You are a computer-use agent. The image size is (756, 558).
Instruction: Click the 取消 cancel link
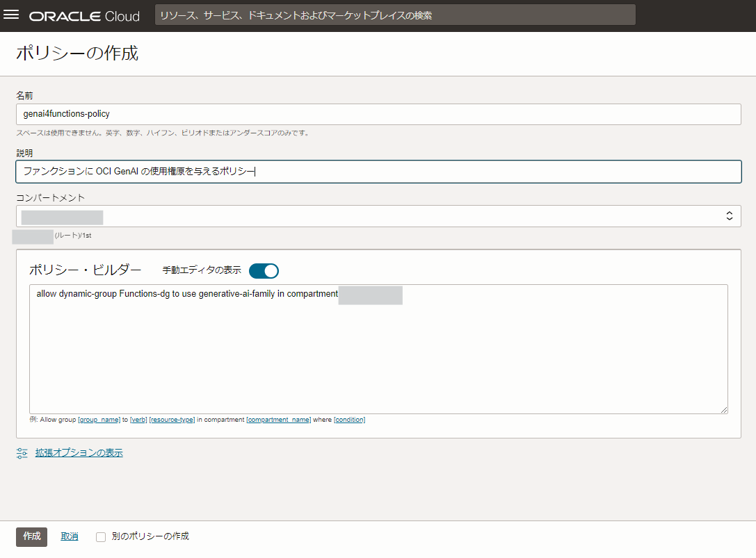(x=70, y=536)
